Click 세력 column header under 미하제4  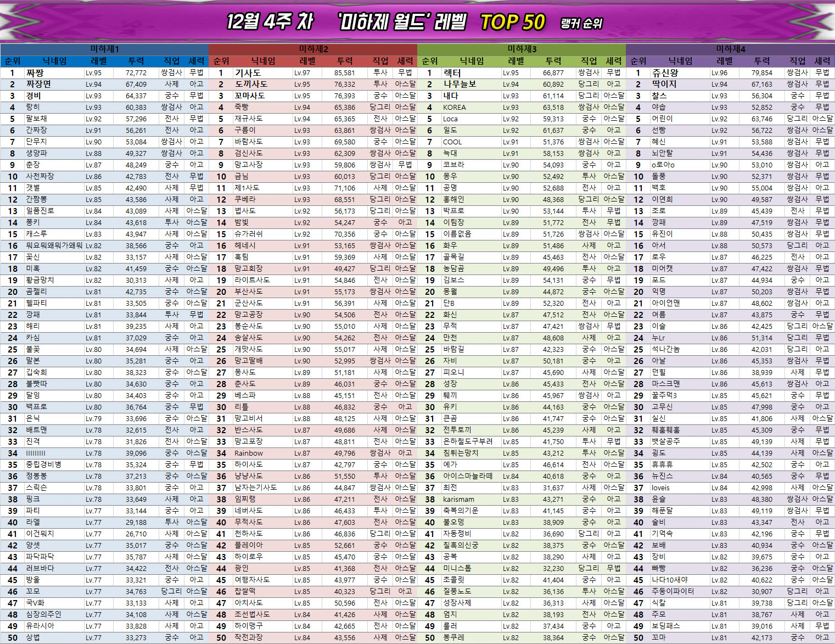point(822,61)
